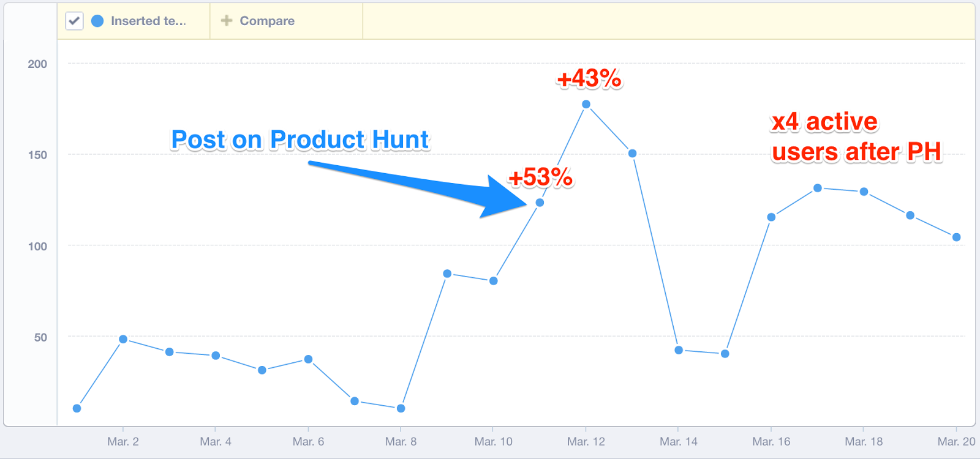Click the data point labeled +53%
The image size is (980, 459).
540,203
